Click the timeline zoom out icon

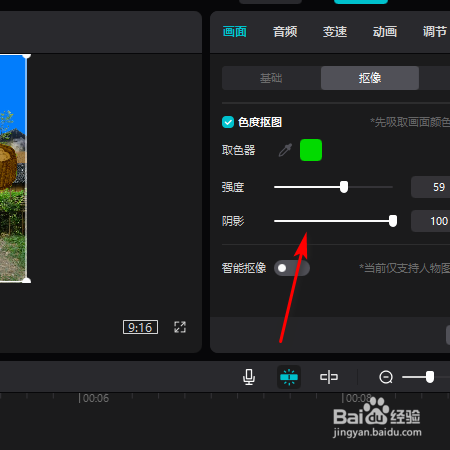[x=386, y=377]
